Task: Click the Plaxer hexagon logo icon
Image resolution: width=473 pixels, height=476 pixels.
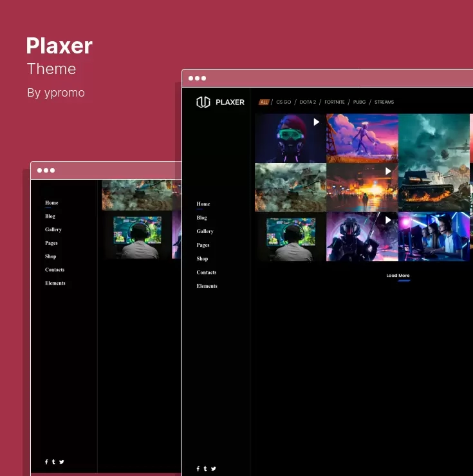Action: pyautogui.click(x=203, y=102)
